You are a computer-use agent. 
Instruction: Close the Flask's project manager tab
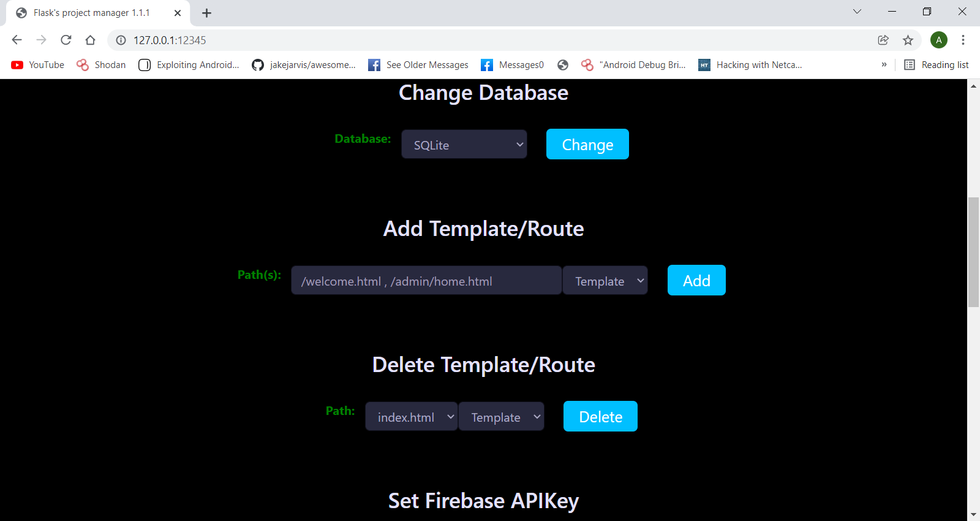pyautogui.click(x=178, y=13)
